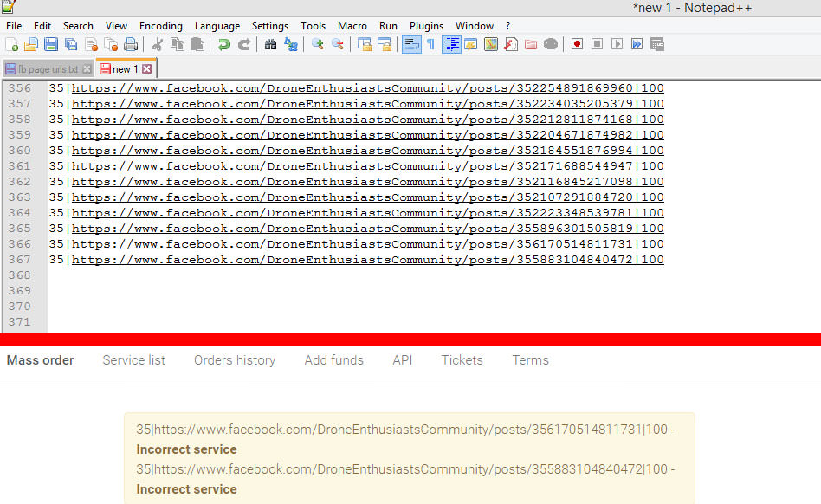
Task: Click the Redo arrow icon
Action: (x=244, y=44)
